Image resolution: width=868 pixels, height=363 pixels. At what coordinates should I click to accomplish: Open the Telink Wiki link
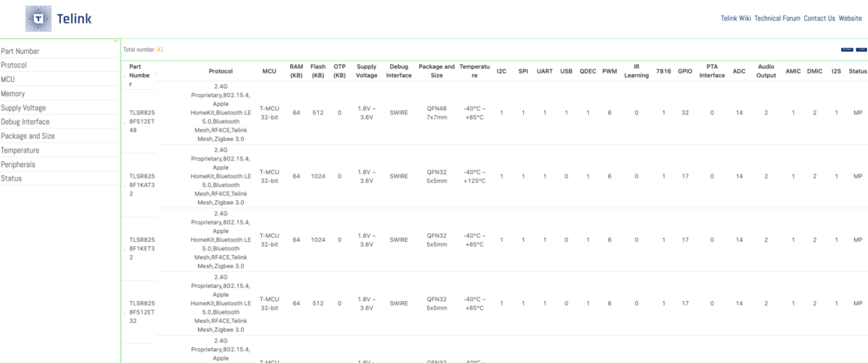coord(736,18)
